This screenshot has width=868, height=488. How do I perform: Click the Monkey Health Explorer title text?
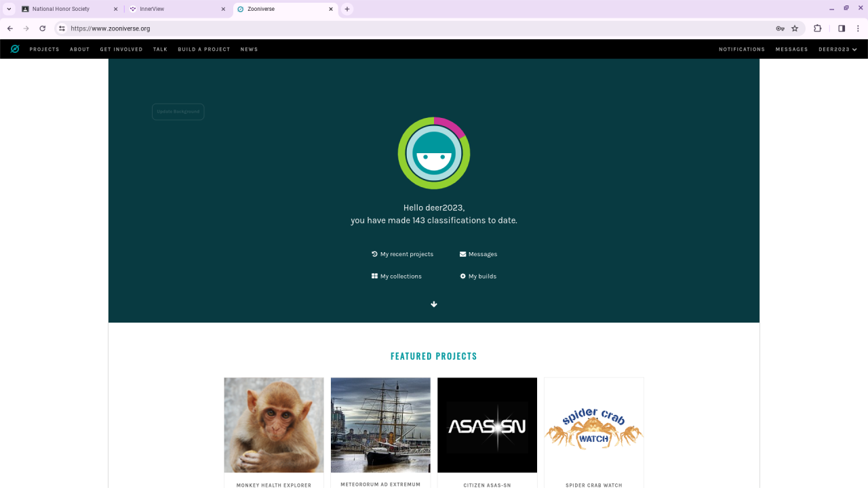click(x=274, y=485)
